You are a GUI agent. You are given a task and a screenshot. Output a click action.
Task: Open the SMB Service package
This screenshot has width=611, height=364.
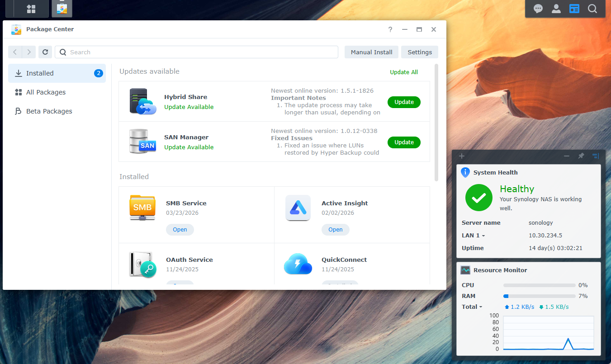click(180, 230)
